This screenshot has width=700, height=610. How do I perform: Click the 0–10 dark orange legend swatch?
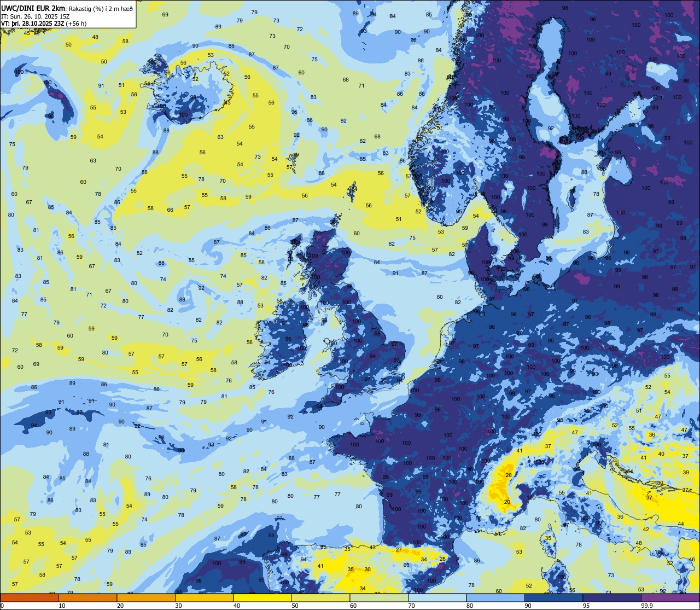[30, 597]
